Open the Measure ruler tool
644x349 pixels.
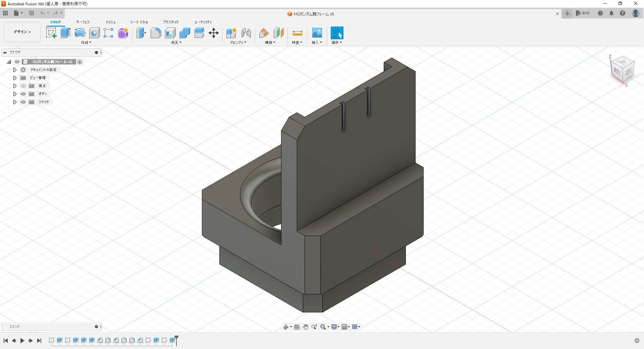pyautogui.click(x=297, y=33)
